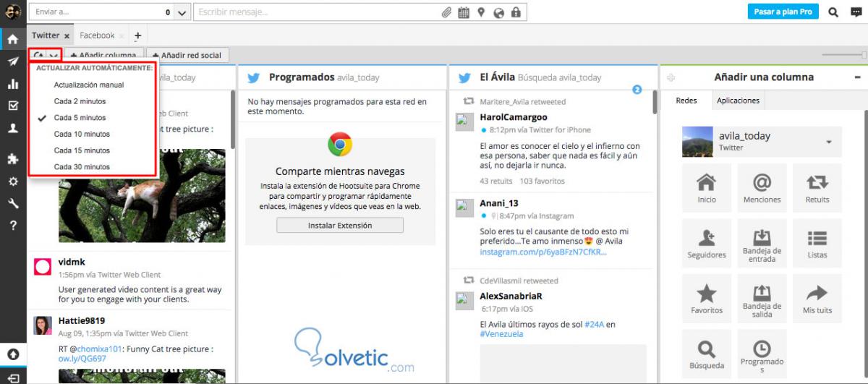
Task: Add a Favoritos stream
Action: click(707, 299)
